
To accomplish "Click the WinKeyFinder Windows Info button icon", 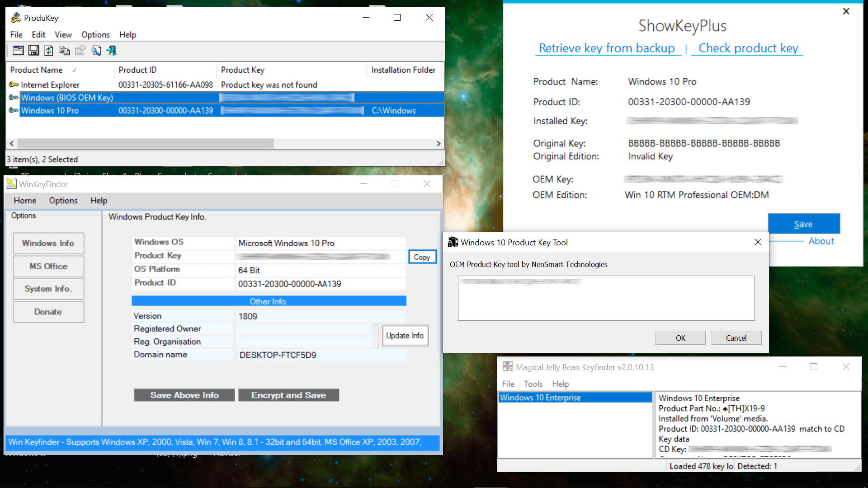I will (48, 243).
